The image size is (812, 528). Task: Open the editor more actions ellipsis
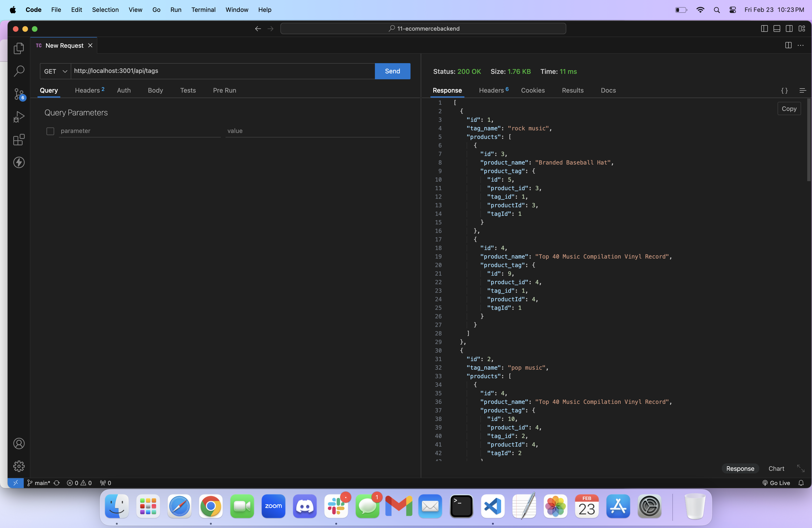click(800, 45)
